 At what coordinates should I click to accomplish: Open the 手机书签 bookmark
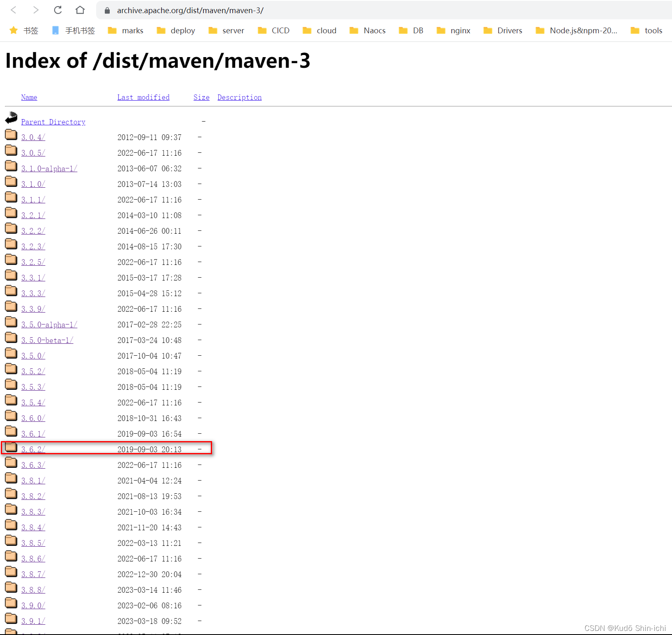(x=73, y=30)
